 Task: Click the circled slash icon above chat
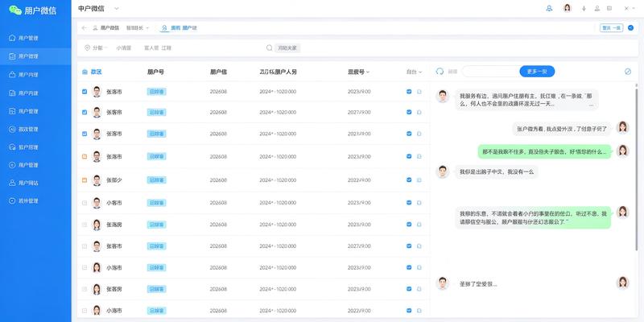point(628,72)
